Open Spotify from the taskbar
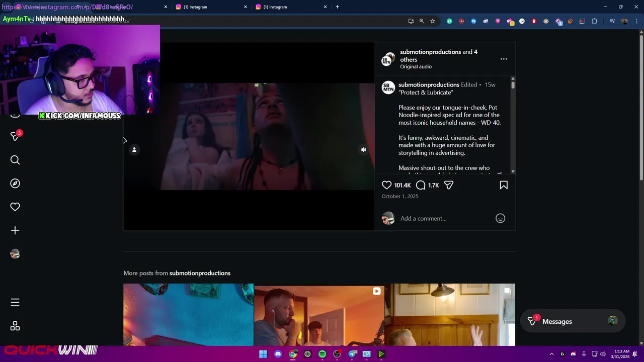The height and width of the screenshot is (362, 644). click(x=322, y=354)
